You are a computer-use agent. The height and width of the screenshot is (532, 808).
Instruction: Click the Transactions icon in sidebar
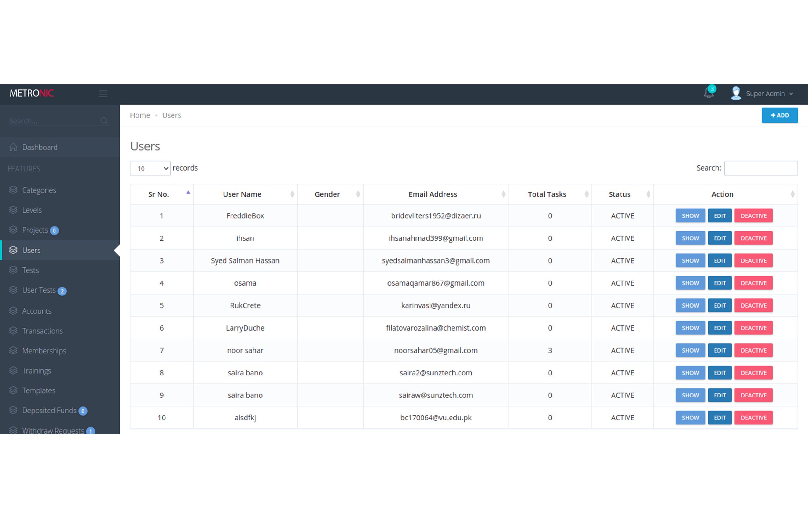point(13,331)
